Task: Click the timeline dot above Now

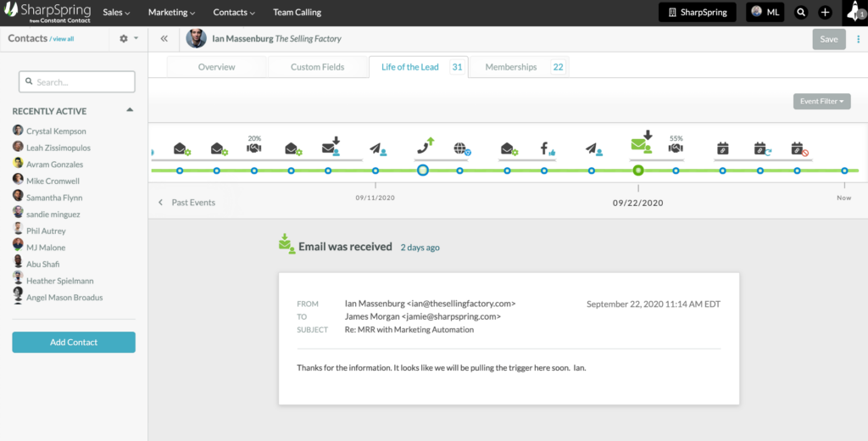Action: point(844,170)
